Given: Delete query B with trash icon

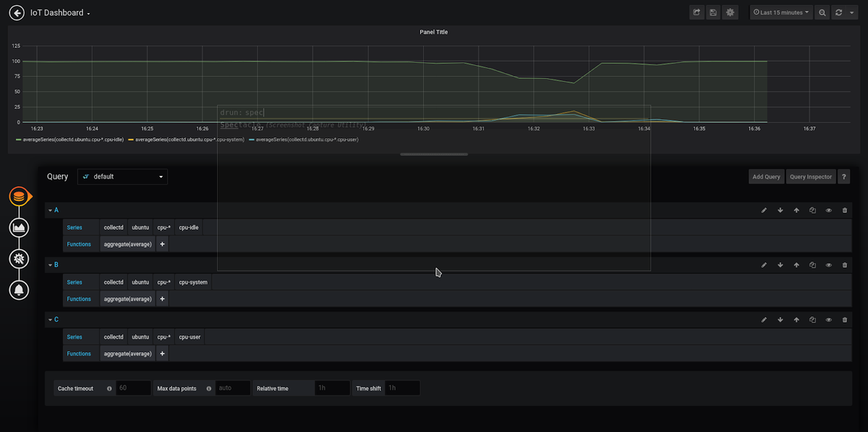Looking at the screenshot, I should pyautogui.click(x=845, y=265).
